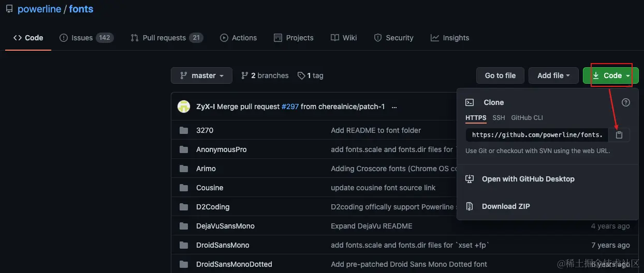Viewport: 644px width, 273px height.
Task: Expand the commit message ellipsis
Action: [x=394, y=107]
